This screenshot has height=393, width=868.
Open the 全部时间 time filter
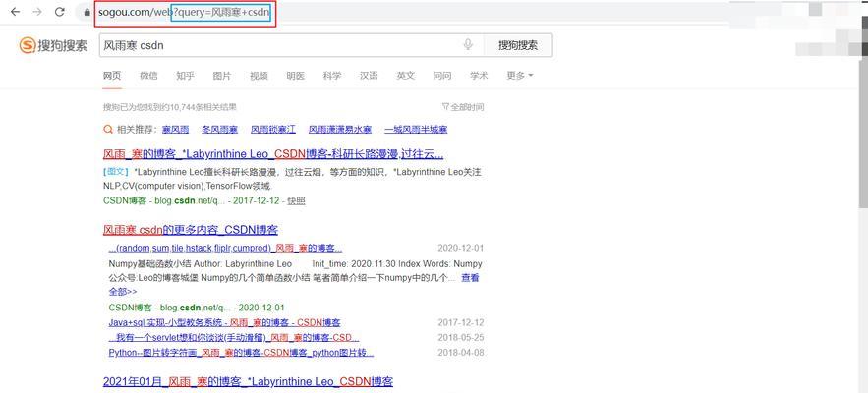click(463, 107)
